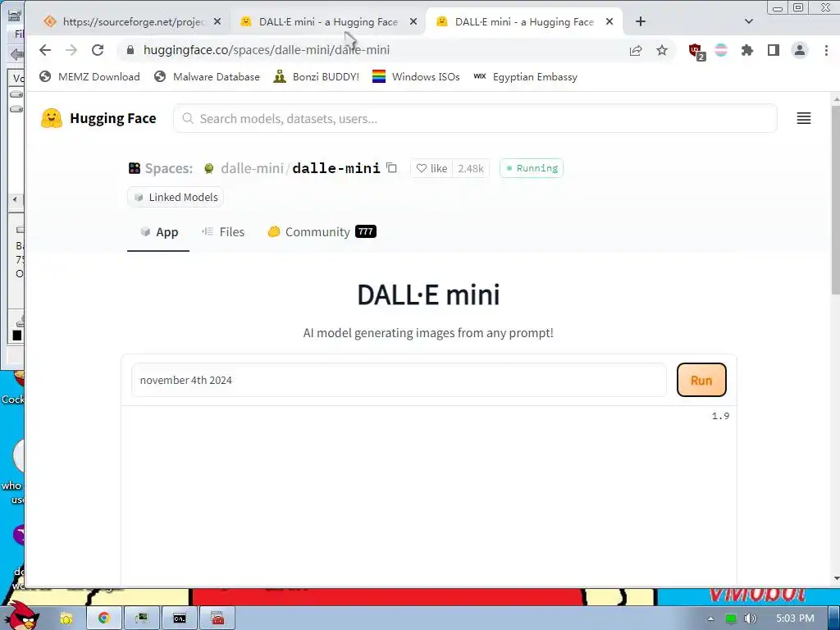Open the monitor app taskbar icon
Image resolution: width=840 pixels, height=630 pixels.
[x=141, y=619]
